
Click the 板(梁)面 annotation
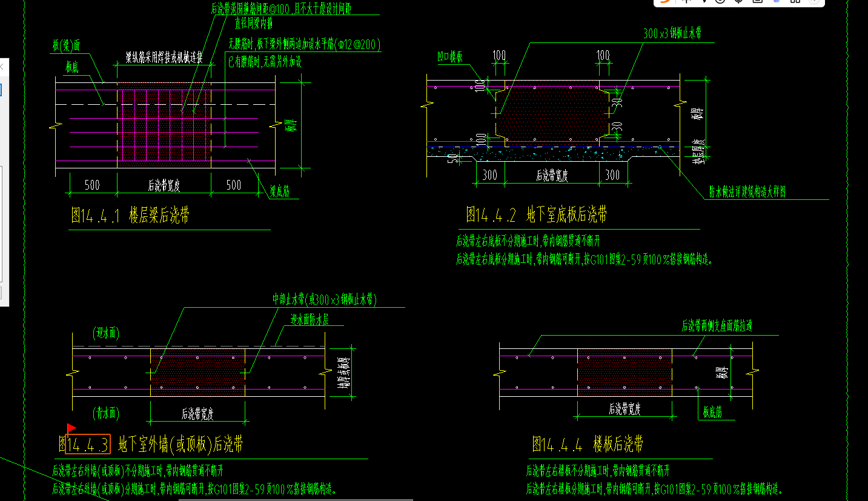[x=66, y=45]
